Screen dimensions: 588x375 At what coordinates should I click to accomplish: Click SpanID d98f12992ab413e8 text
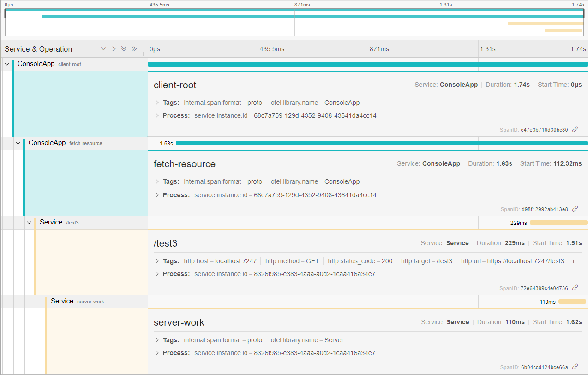(x=534, y=209)
